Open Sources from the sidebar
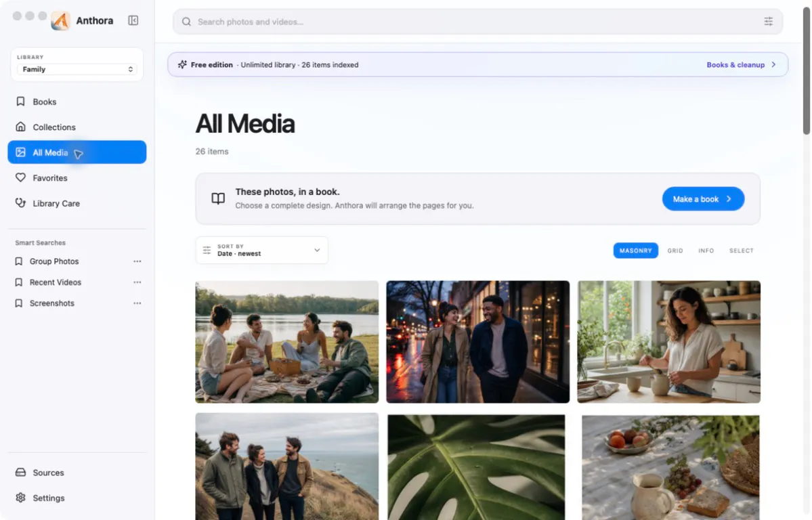 point(77,473)
